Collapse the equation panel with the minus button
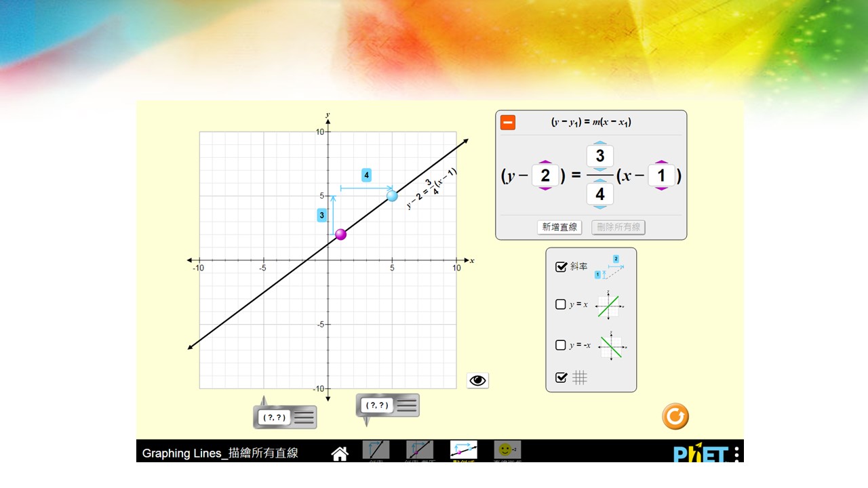The image size is (868, 488). tap(508, 123)
